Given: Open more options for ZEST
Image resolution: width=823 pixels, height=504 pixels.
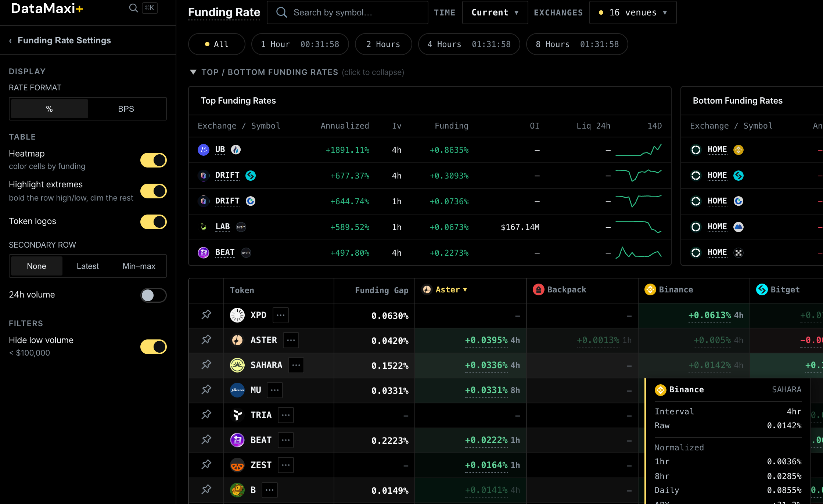Looking at the screenshot, I should click(286, 465).
